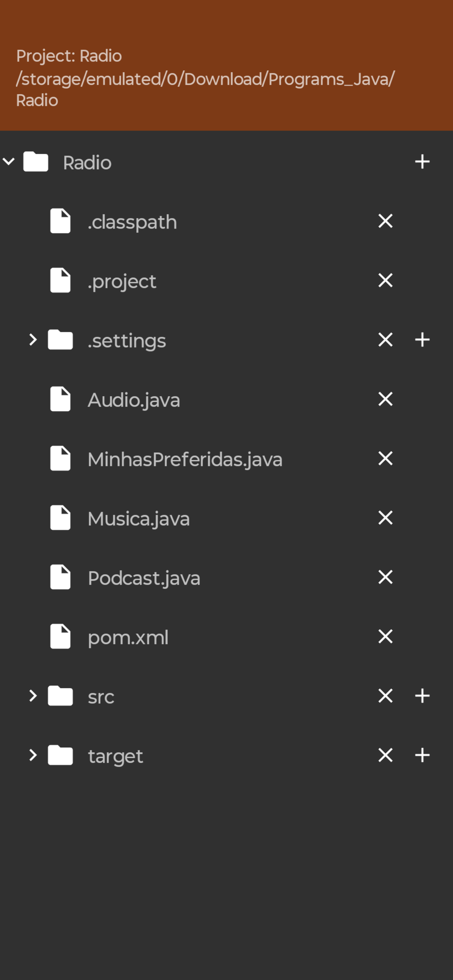This screenshot has height=980, width=453.
Task: Select the pom.xml file entry
Action: [x=128, y=638]
